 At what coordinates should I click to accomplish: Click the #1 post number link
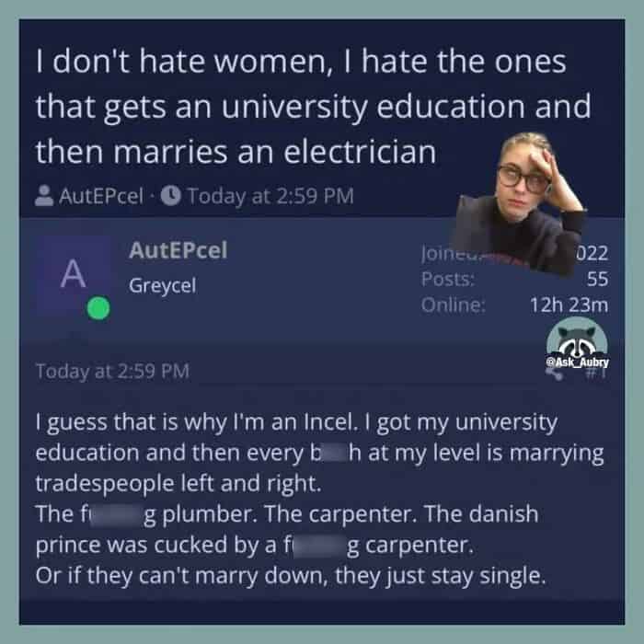[x=596, y=373]
